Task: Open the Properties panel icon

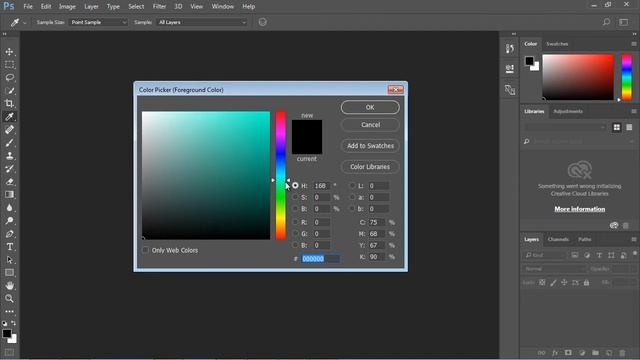Action: [x=509, y=69]
